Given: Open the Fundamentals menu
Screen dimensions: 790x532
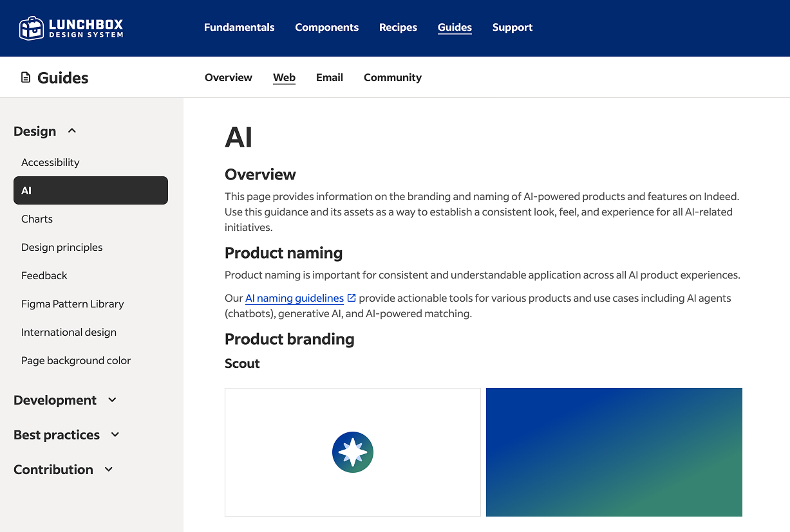Looking at the screenshot, I should pyautogui.click(x=240, y=28).
